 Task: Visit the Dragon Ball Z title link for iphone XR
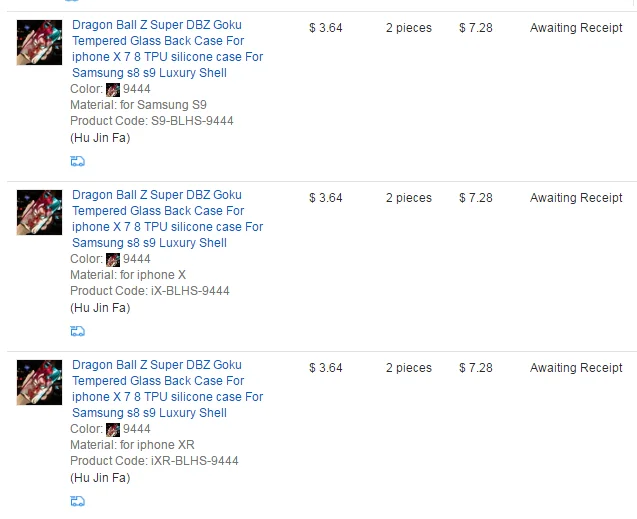point(167,389)
